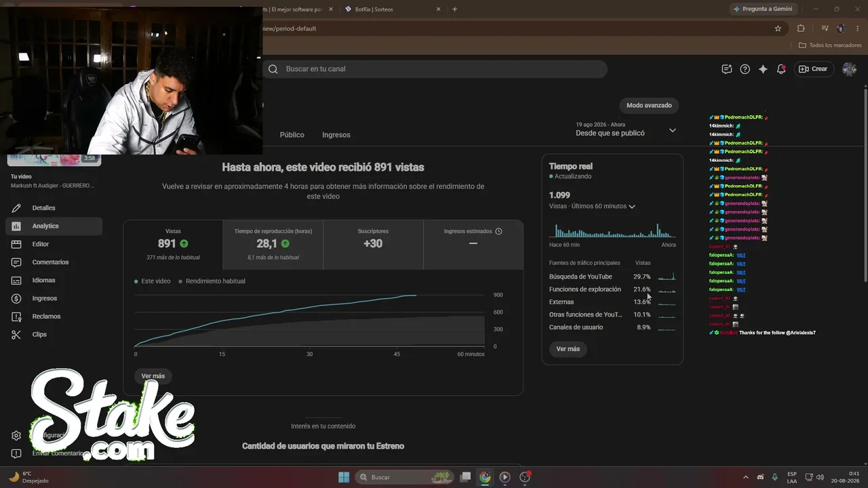Click the search magnifier icon in YouTube Studio

273,69
